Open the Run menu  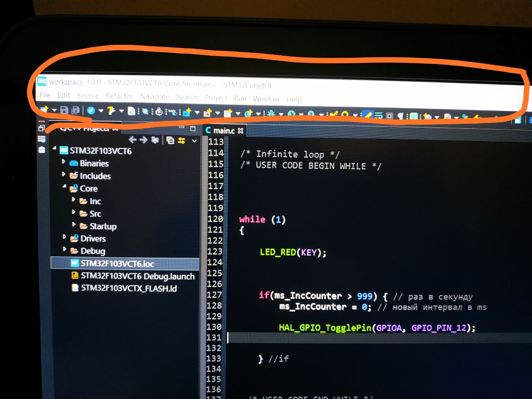click(x=240, y=99)
